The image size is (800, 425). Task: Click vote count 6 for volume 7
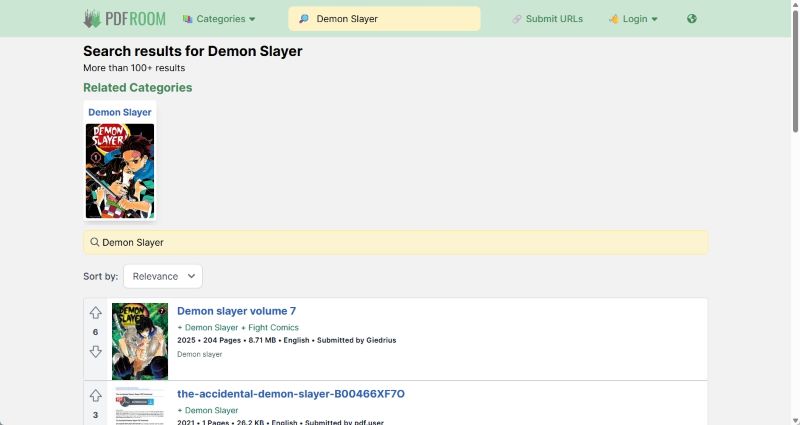(95, 332)
